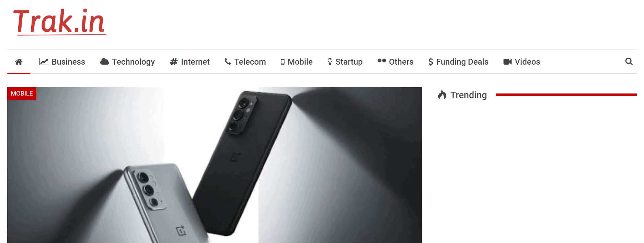644x243 pixels.
Task: Select the Mobile menu item
Action: click(x=300, y=62)
